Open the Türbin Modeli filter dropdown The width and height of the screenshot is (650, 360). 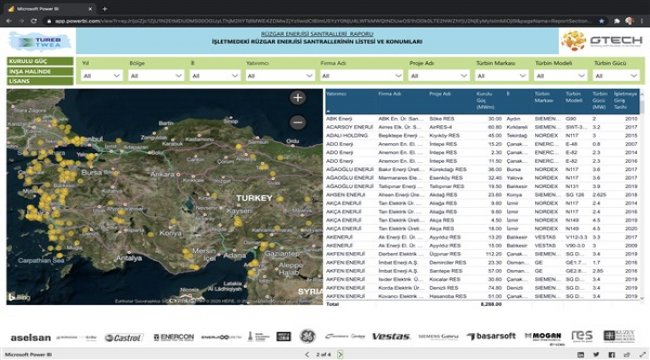pyautogui.click(x=560, y=76)
